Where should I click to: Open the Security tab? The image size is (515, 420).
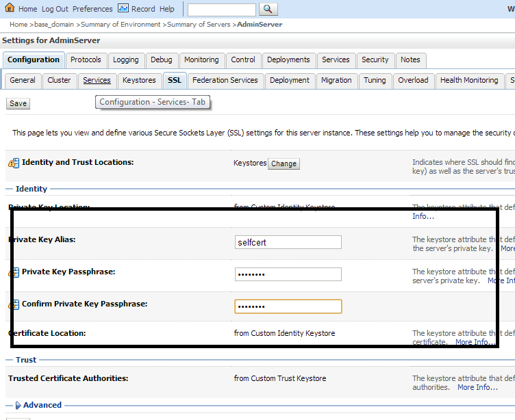tap(375, 60)
